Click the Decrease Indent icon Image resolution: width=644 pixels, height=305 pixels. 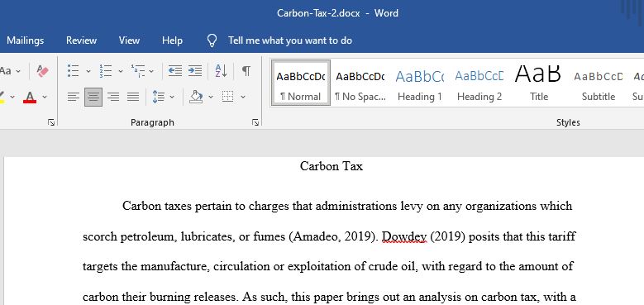pos(175,71)
